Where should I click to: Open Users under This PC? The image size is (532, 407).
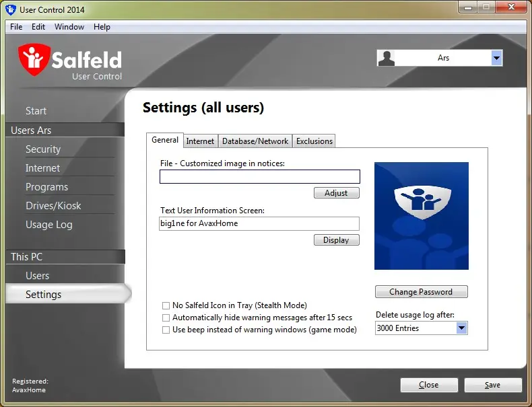click(37, 276)
